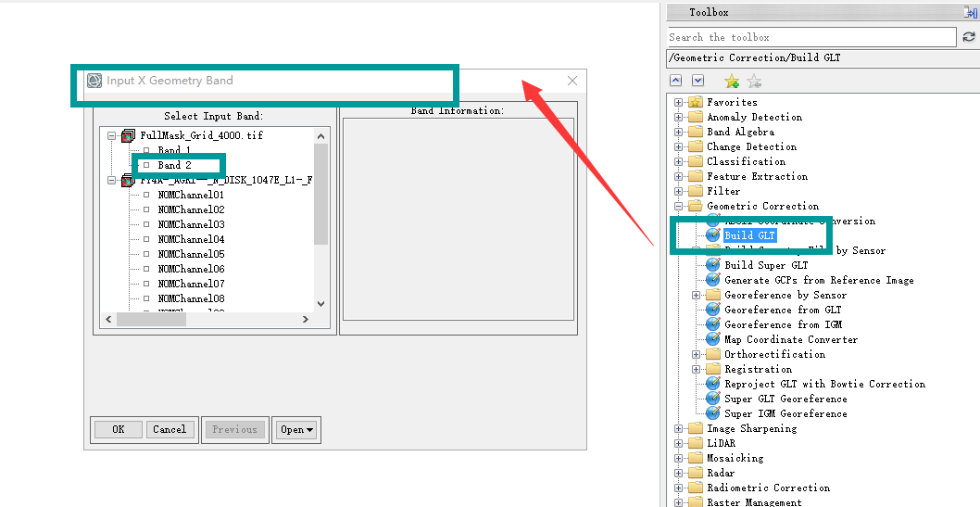Collapse the FullMask_Grid_4000.tif file node
Image resolution: width=980 pixels, height=507 pixels.
111,135
